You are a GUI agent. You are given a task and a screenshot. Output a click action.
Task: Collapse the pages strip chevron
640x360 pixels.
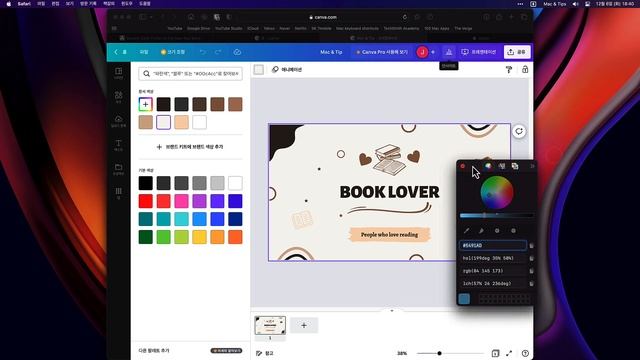click(x=392, y=310)
